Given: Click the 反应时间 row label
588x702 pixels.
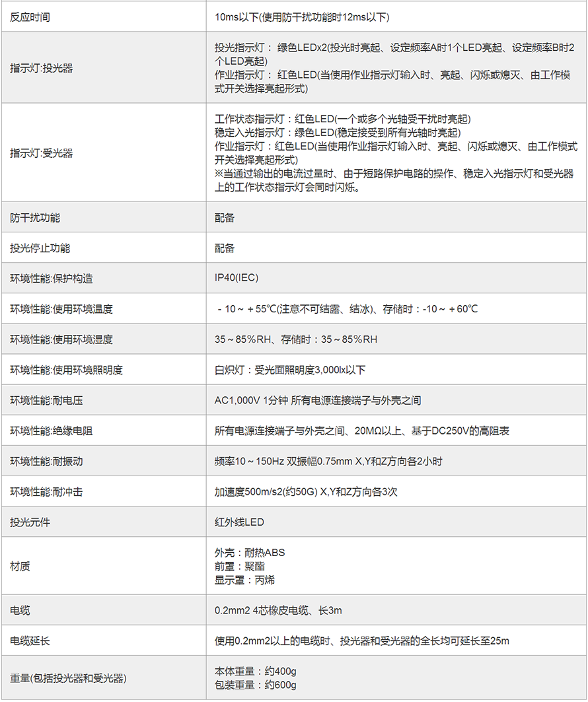Looking at the screenshot, I should pyautogui.click(x=30, y=17).
